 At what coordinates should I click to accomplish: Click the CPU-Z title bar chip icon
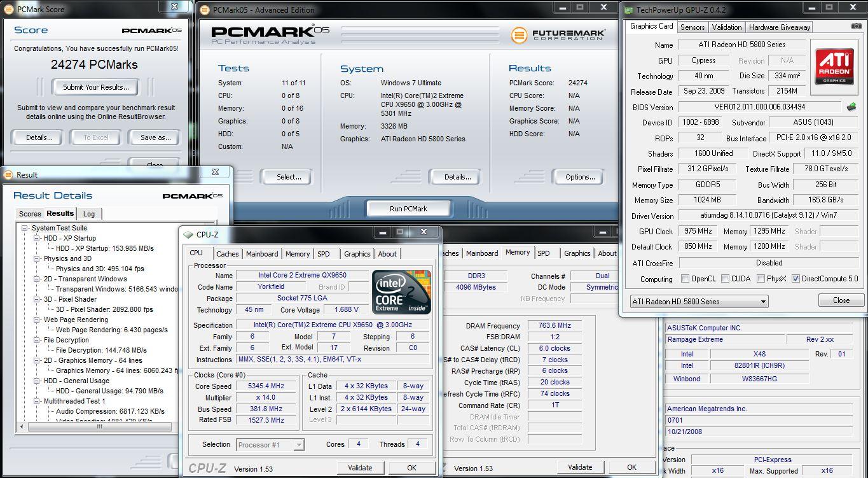pos(189,235)
